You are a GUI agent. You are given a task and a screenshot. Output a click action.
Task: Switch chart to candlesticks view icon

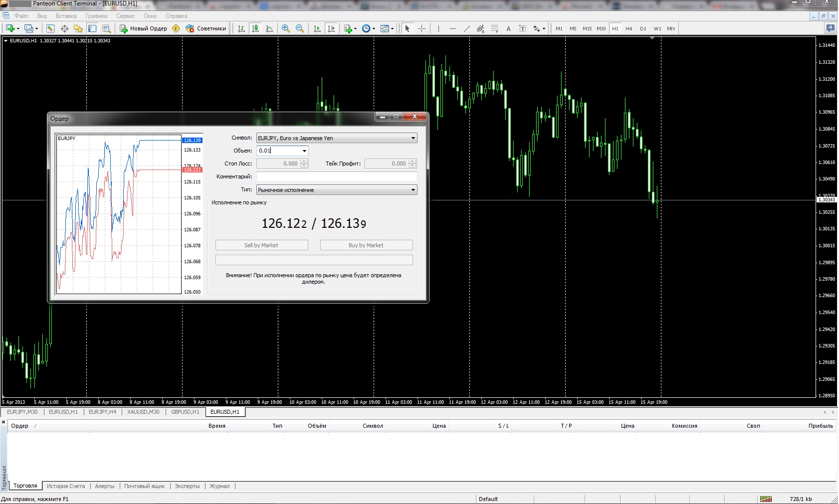click(255, 28)
